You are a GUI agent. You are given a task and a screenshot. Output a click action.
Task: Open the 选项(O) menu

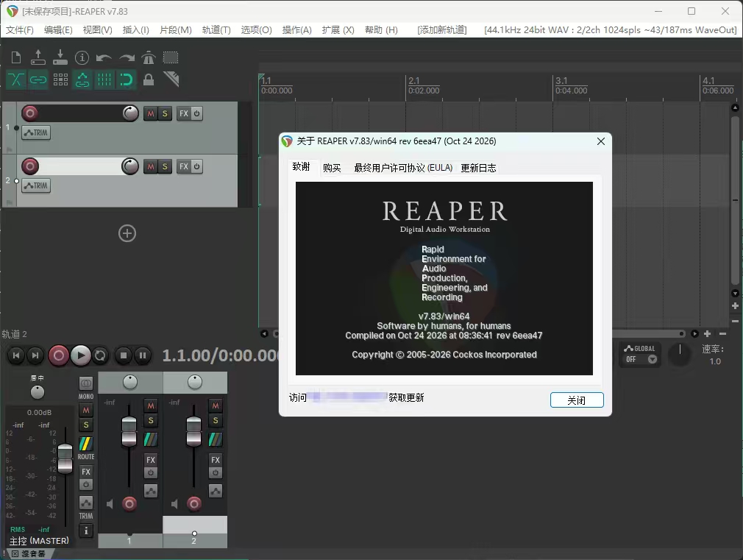256,30
